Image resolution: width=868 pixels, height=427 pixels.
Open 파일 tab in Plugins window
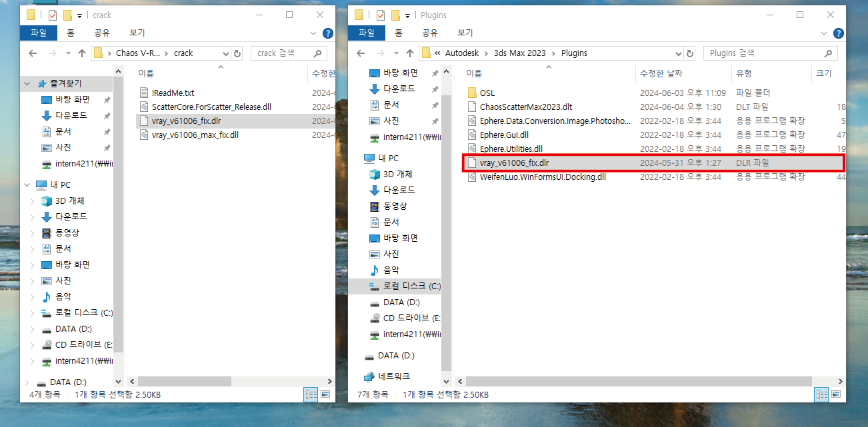click(x=367, y=33)
